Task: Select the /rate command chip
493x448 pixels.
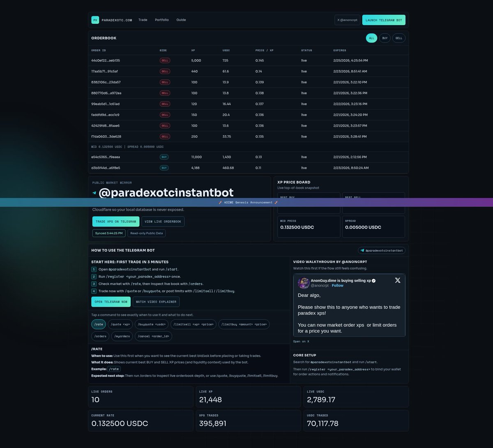Action: [99, 324]
